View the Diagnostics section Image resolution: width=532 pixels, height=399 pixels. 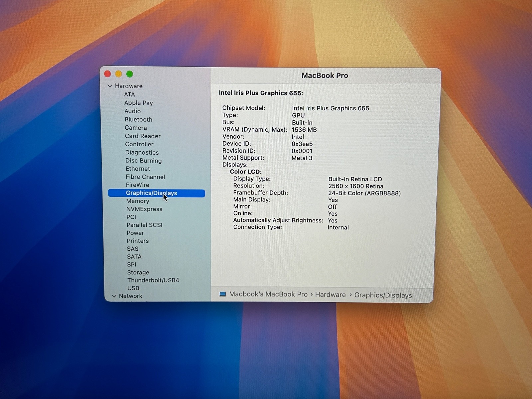point(142,153)
